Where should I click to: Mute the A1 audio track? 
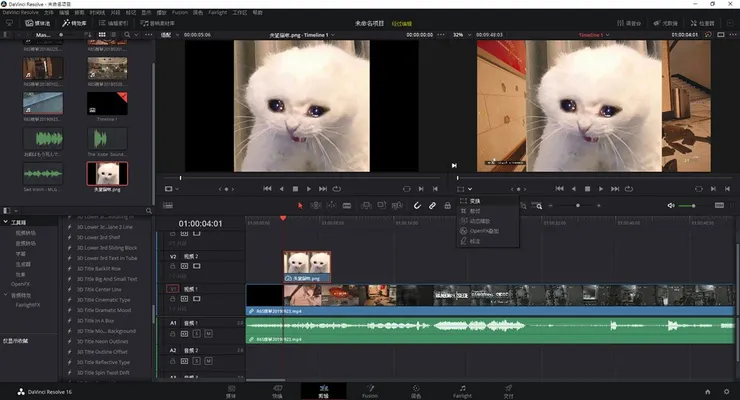coord(208,333)
